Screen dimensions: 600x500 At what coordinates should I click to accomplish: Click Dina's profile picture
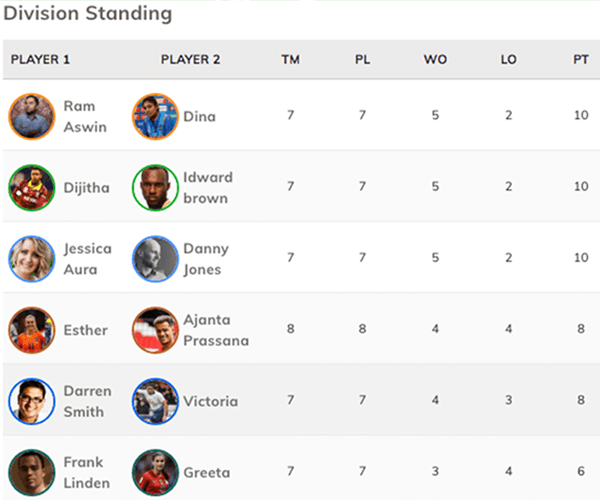pyautogui.click(x=155, y=116)
